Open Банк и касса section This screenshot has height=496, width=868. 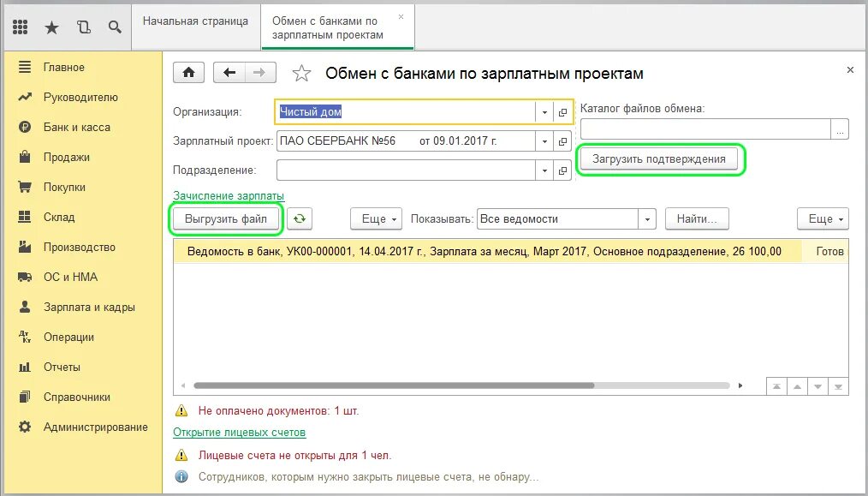(x=82, y=127)
